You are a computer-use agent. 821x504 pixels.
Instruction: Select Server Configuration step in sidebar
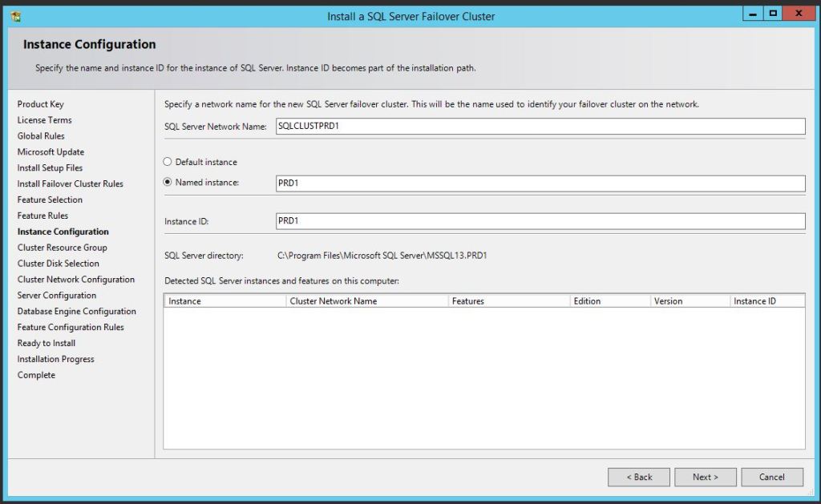(57, 296)
